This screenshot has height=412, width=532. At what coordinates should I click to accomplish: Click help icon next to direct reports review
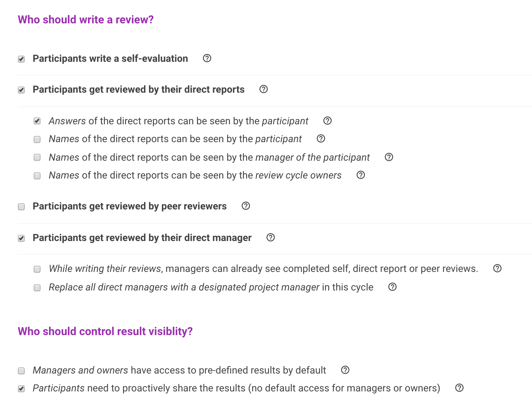(264, 89)
